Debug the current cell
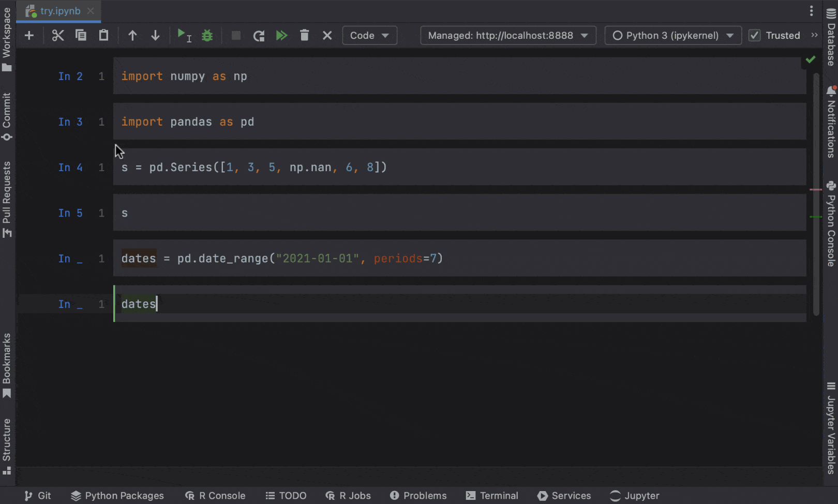The image size is (838, 504). click(207, 35)
